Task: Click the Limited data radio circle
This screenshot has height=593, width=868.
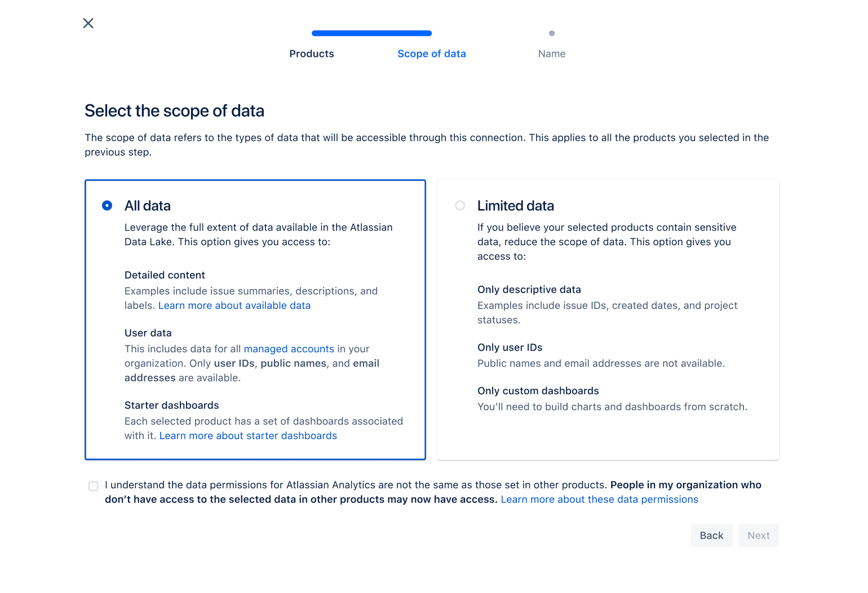Action: (x=460, y=206)
